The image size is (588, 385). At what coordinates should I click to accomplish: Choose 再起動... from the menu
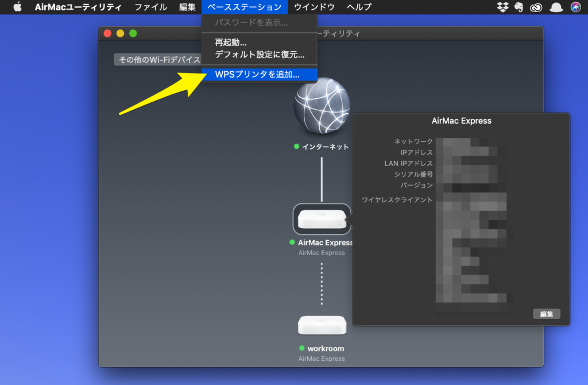[x=260, y=43]
